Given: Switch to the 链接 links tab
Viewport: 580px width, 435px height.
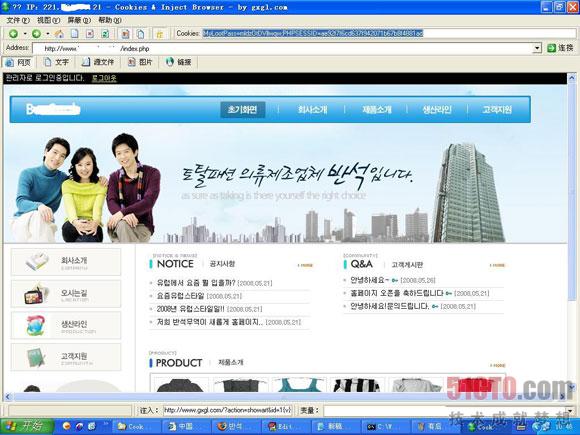Looking at the screenshot, I should 179,62.
